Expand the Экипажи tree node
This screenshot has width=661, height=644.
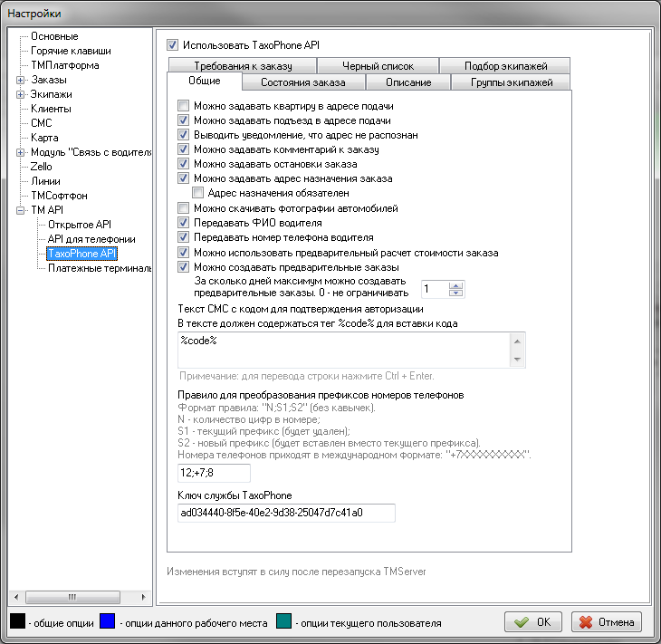tap(21, 95)
